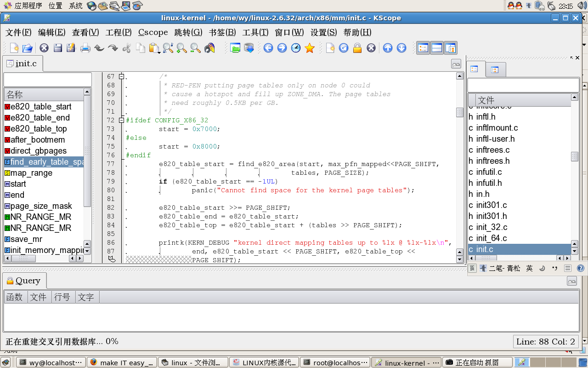Click the Paste clipboard icon

[154, 48]
